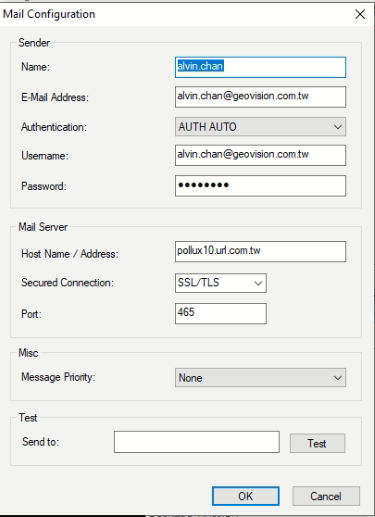Expand the Secured Connection SSL/TLS dropdown
This screenshot has height=517, width=375.
click(x=221, y=283)
